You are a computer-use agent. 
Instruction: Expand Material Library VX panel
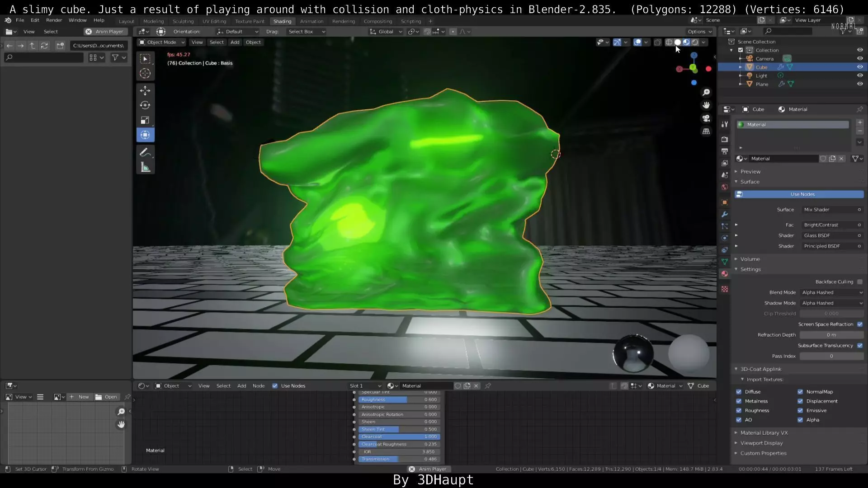[x=764, y=433]
